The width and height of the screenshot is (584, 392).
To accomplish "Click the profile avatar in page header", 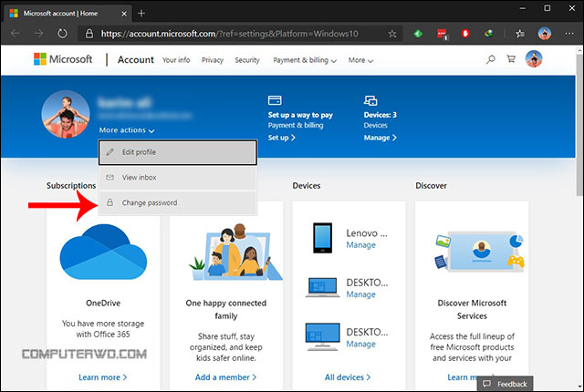I will point(535,60).
